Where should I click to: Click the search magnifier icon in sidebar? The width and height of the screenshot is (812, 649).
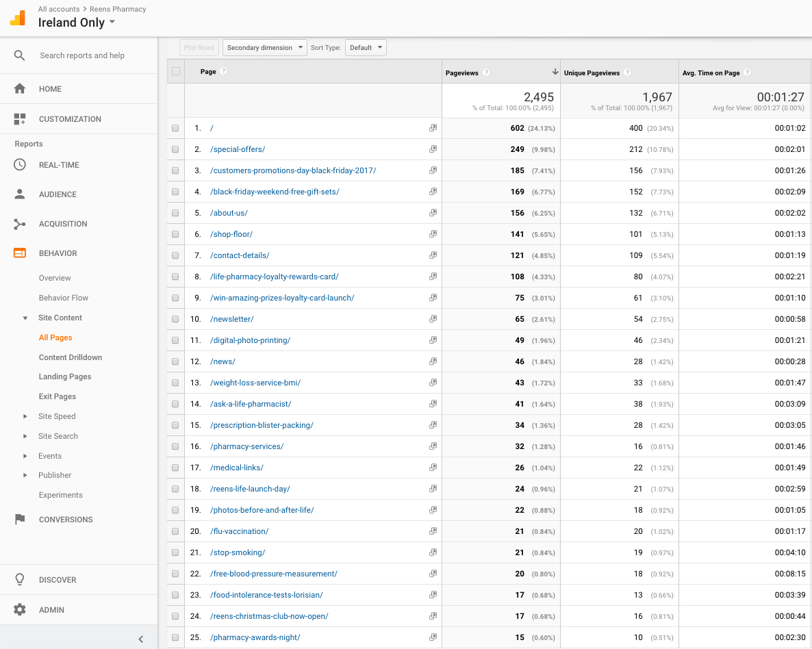pyautogui.click(x=19, y=55)
